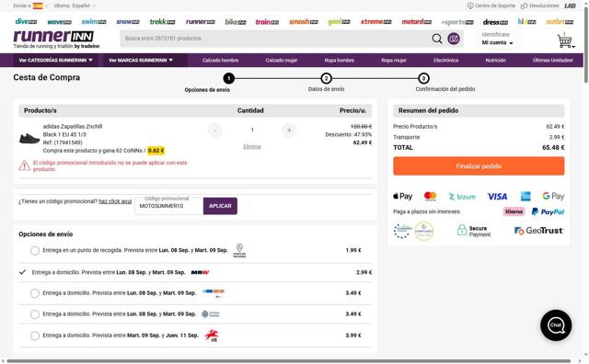Open the outletinn store logo
Screen dimensions: 589x364
pyautogui.click(x=560, y=22)
